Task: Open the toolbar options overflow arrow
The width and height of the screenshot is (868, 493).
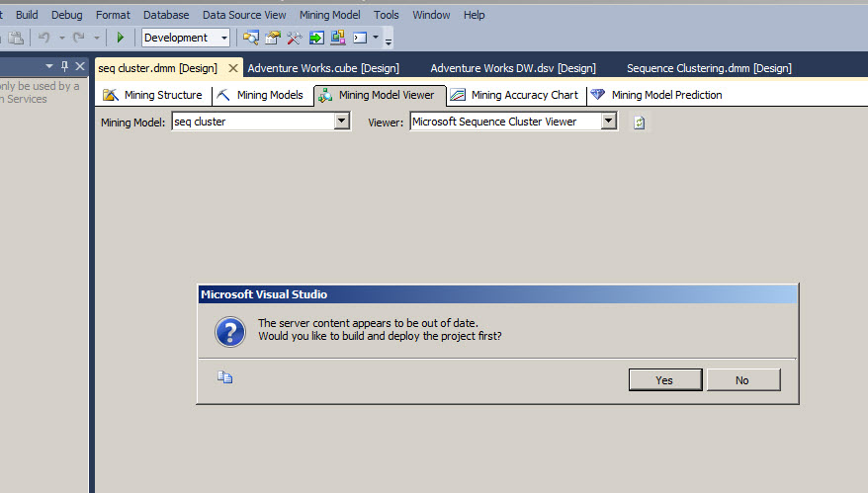Action: click(x=389, y=41)
